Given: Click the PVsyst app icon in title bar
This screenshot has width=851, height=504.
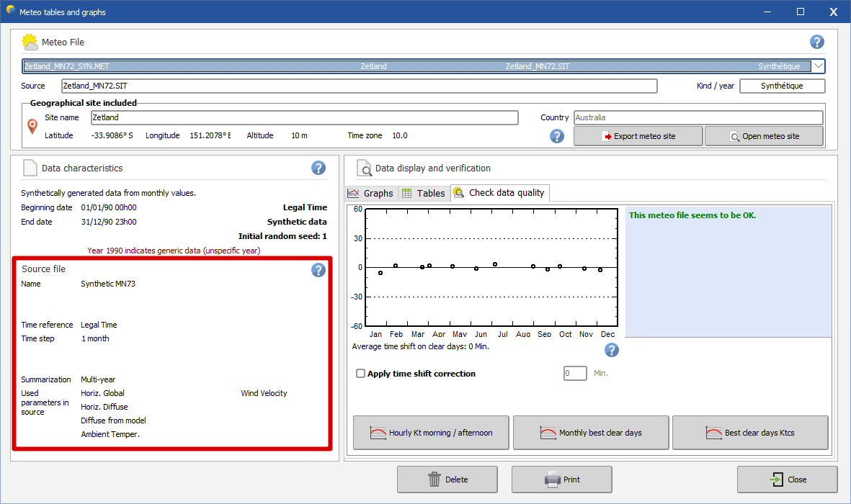Looking at the screenshot, I should (10, 10).
